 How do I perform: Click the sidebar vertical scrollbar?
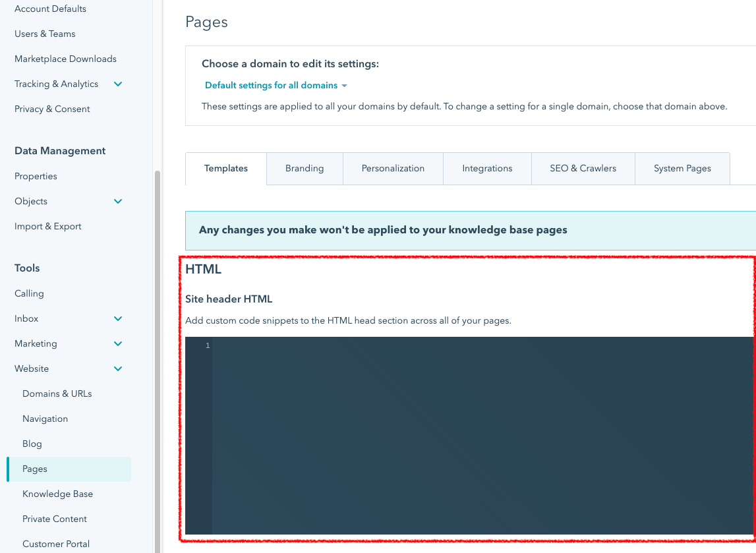(x=157, y=362)
